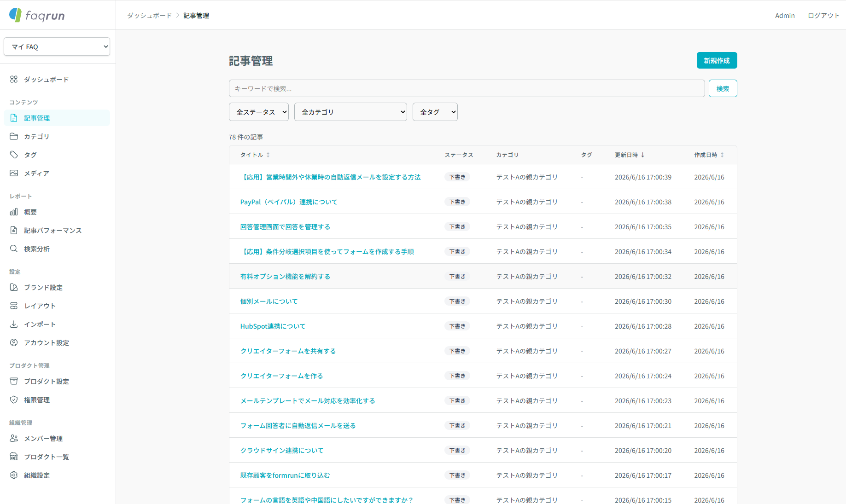
Task: Open the 全カテゴリ filter dropdown
Action: pyautogui.click(x=350, y=112)
